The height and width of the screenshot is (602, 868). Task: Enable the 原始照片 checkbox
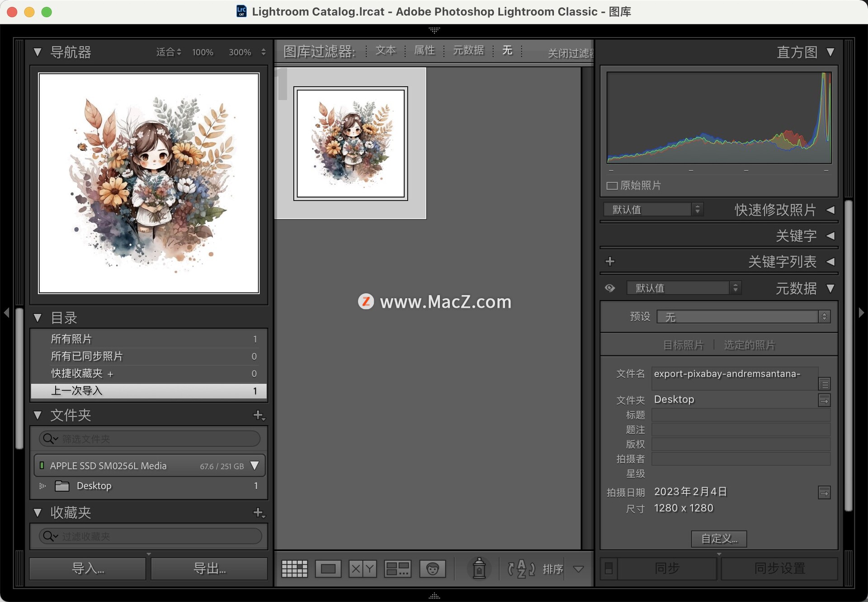coord(612,186)
